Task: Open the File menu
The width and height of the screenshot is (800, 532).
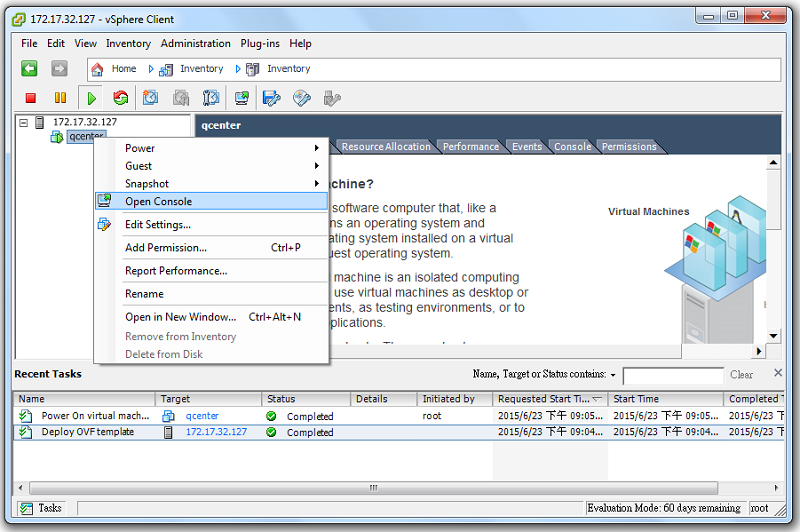Action: point(29,43)
